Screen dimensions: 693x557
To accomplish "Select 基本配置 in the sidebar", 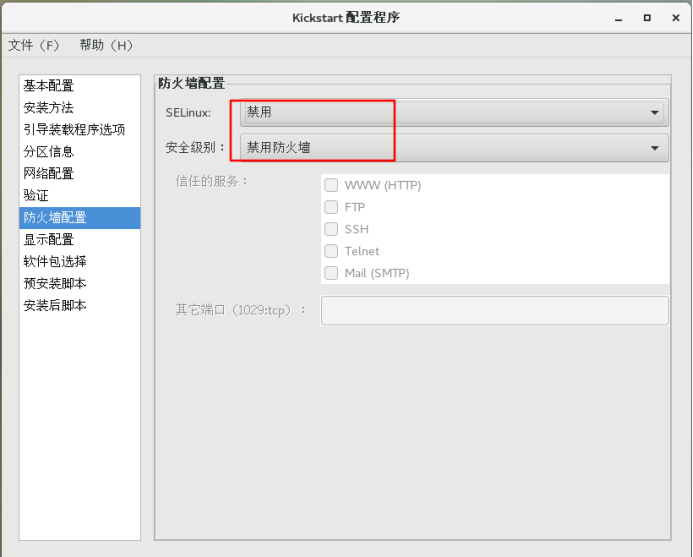I will [80, 86].
